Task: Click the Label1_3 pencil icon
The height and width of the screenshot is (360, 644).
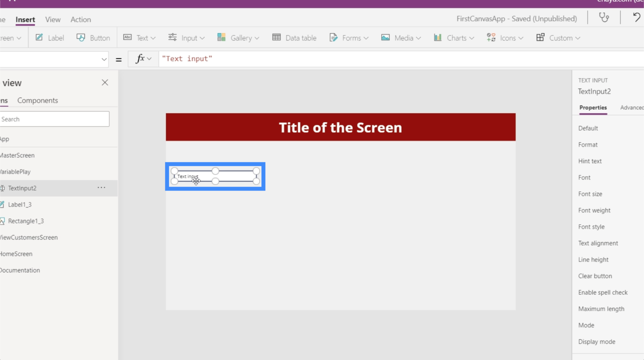Action: tap(2, 205)
